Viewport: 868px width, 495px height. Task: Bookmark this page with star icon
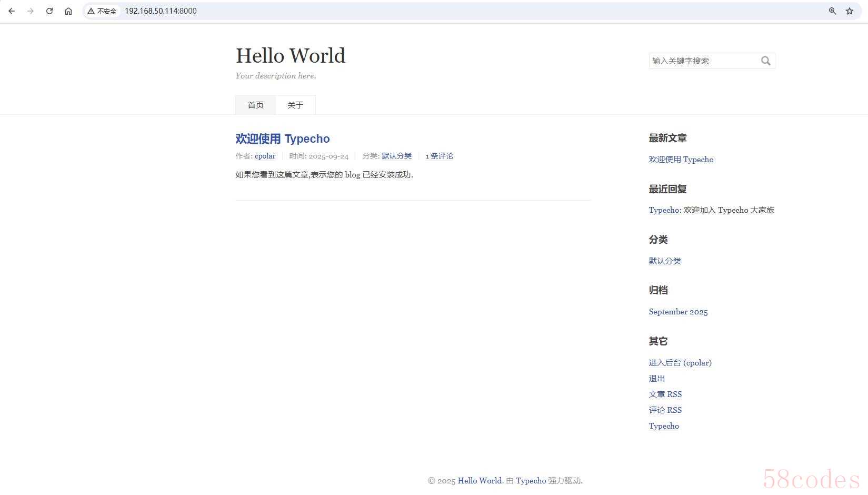click(849, 11)
